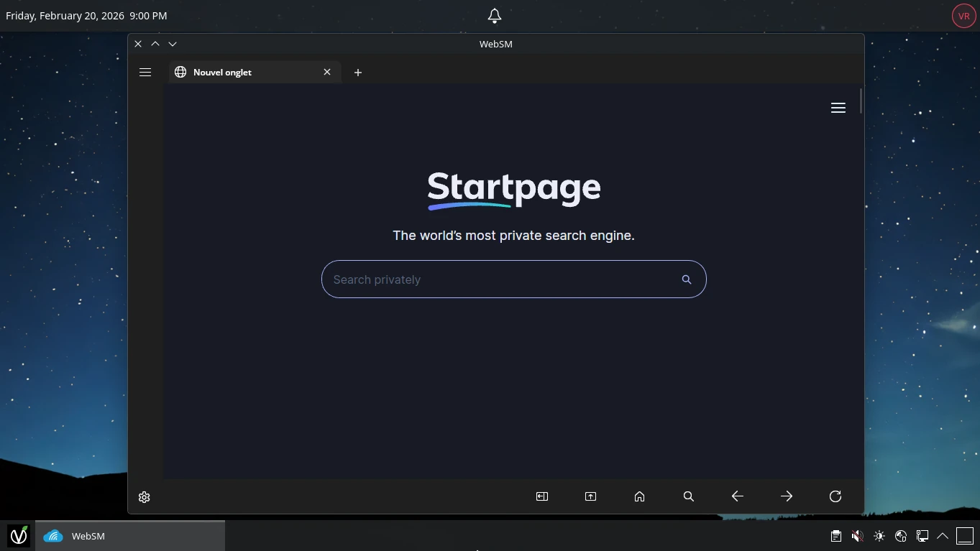This screenshot has height=551, width=980.
Task: Open the tab overview icon
Action: tap(590, 496)
